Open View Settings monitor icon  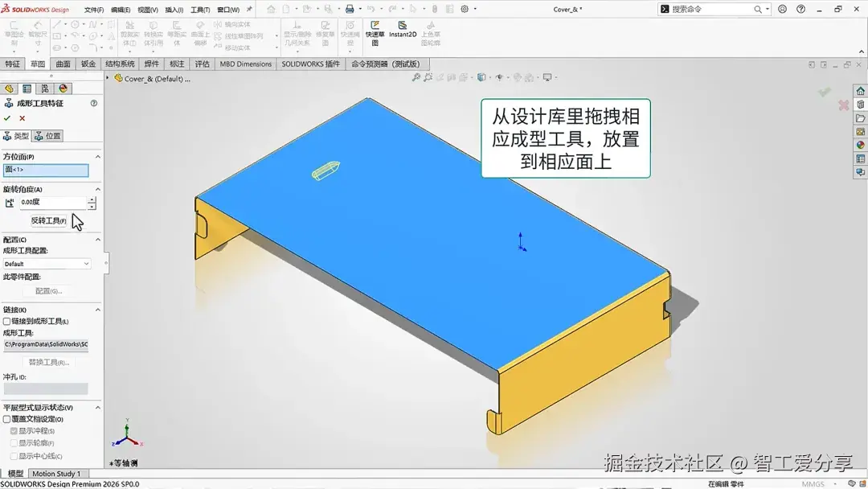547,77
